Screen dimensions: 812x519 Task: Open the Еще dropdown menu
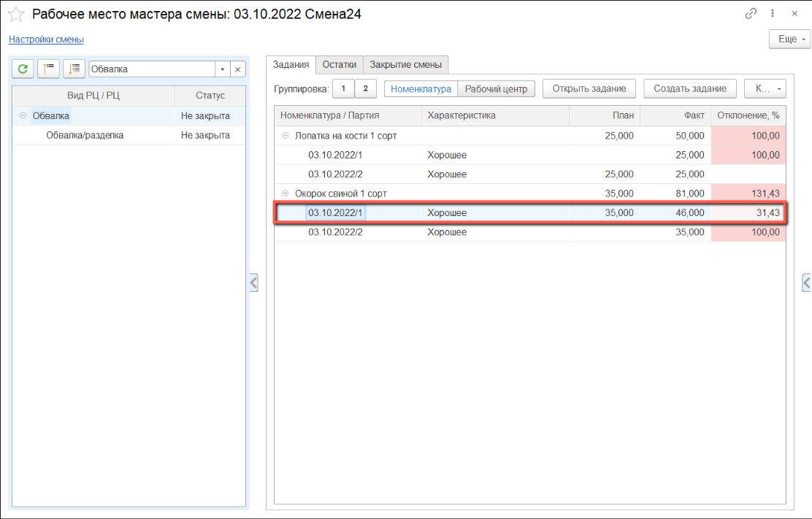pyautogui.click(x=789, y=39)
